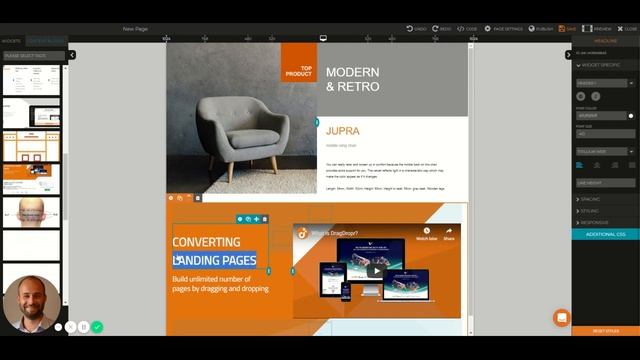This screenshot has width=640, height=360.
Task: Click the font color input field
Action: pos(601,116)
